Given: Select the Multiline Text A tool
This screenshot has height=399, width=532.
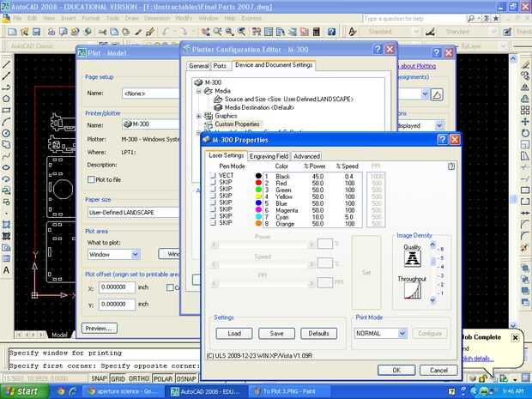Looking at the screenshot, I should [x=6, y=270].
